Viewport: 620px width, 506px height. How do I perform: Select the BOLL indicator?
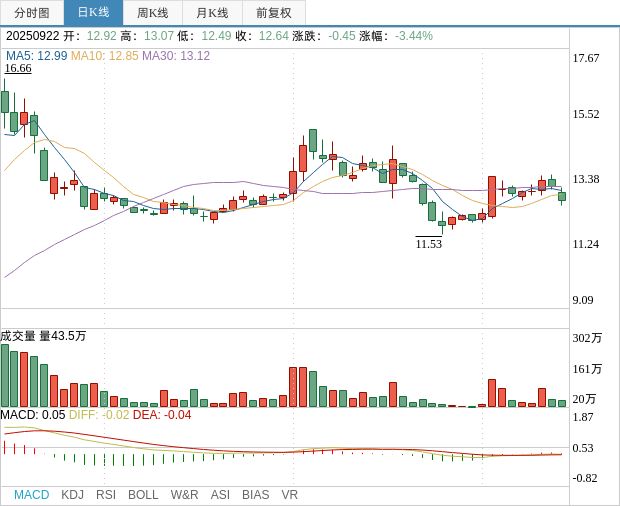[143, 494]
